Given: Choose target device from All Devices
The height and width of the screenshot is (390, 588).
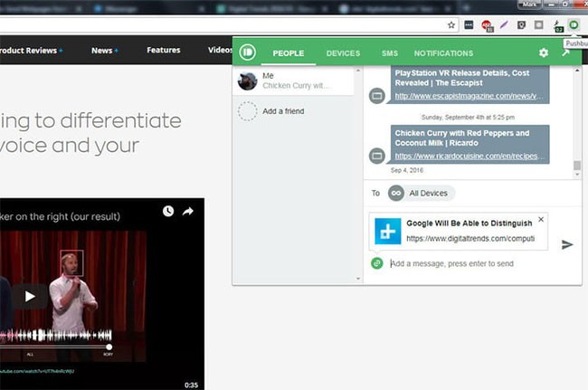Looking at the screenshot, I should [421, 193].
